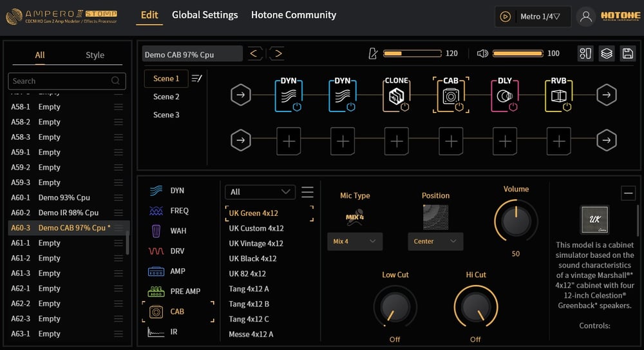Screen dimensions: 644x350
Task: Save the patch with disk icon
Action: 627,53
